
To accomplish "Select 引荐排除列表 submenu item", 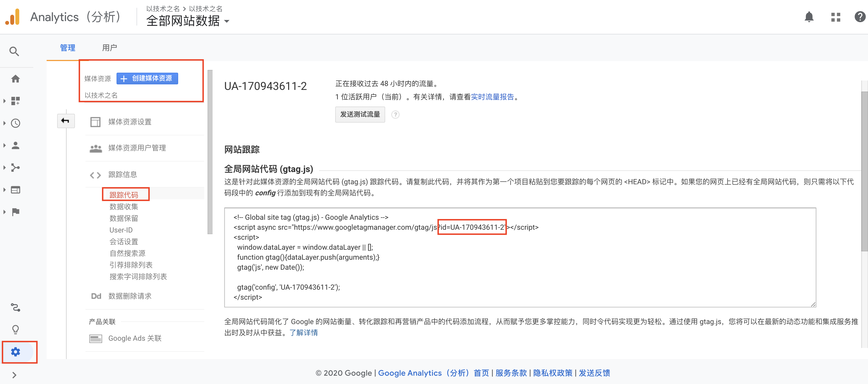I will tap(131, 265).
